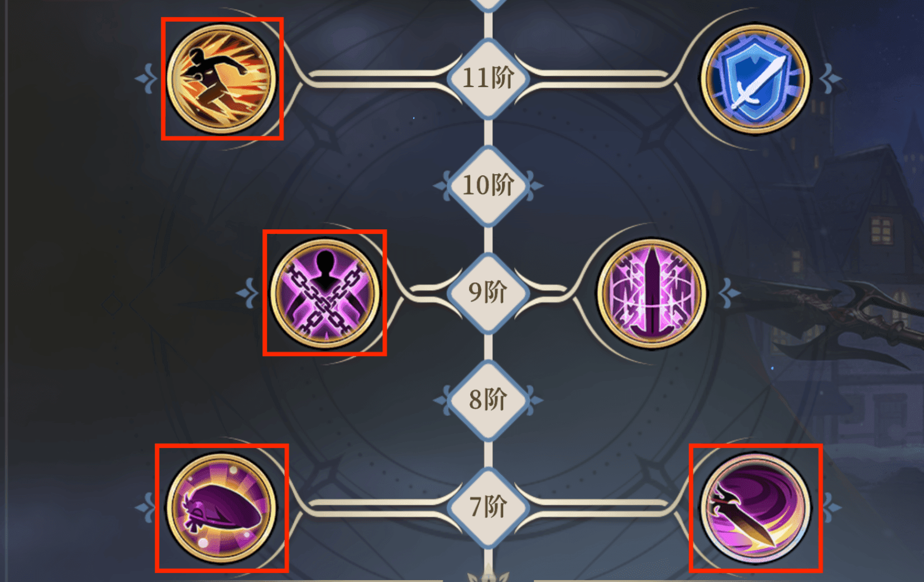Screen dimensions: 924x582
Task: Click blue ornament beside running-man skill
Action: (147, 79)
